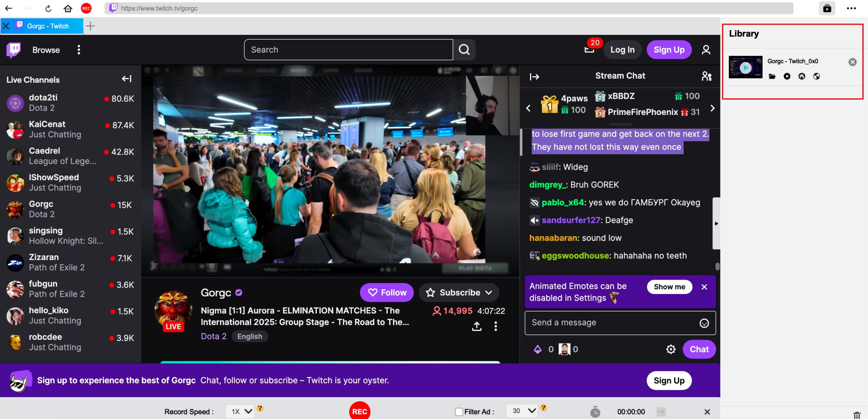
Task: Open the library icon at top right
Action: point(827,8)
